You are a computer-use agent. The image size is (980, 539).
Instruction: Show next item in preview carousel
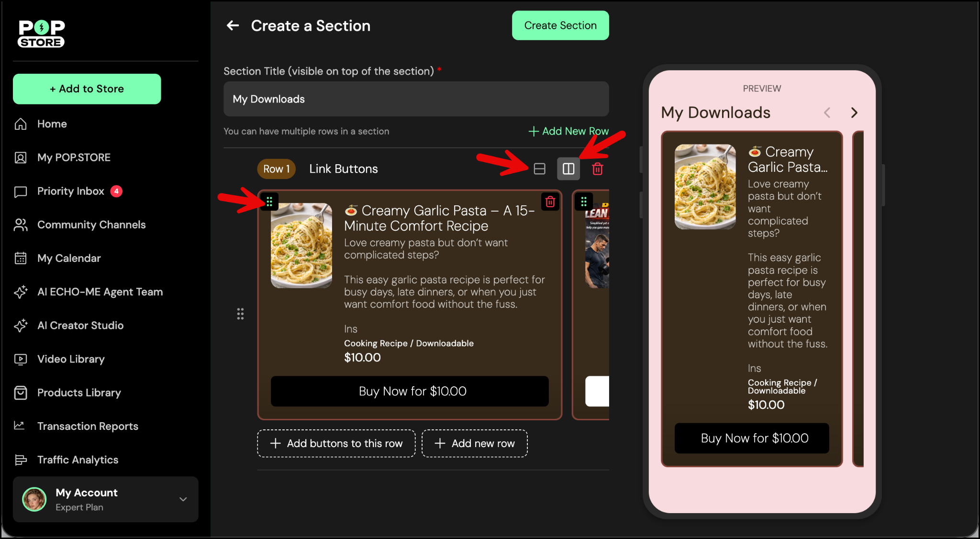pos(854,112)
